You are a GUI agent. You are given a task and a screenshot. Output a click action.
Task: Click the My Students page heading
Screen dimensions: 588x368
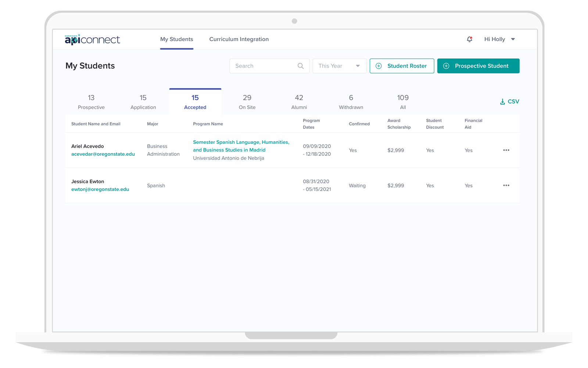(90, 66)
